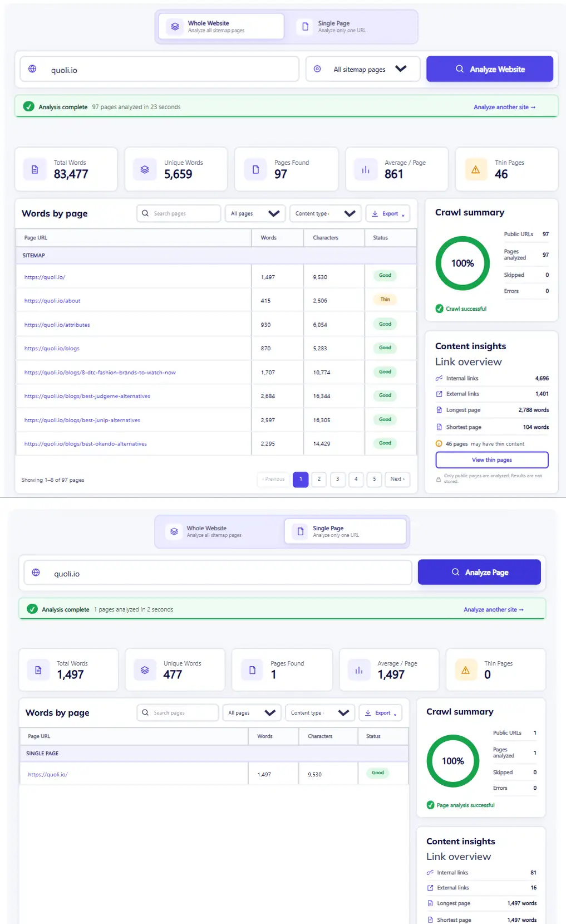Click Shortest page icon beside 104 words
This screenshot has width=566, height=924.
coord(439,427)
